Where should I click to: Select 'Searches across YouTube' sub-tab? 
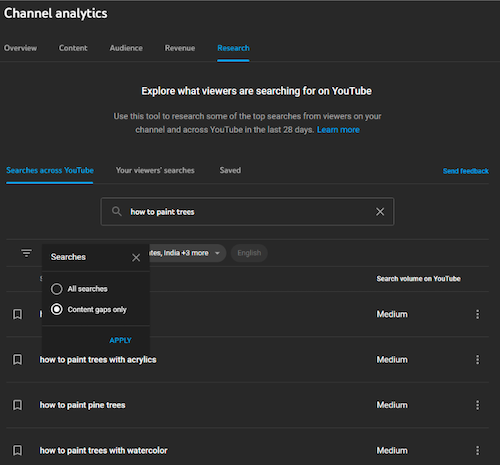[50, 170]
